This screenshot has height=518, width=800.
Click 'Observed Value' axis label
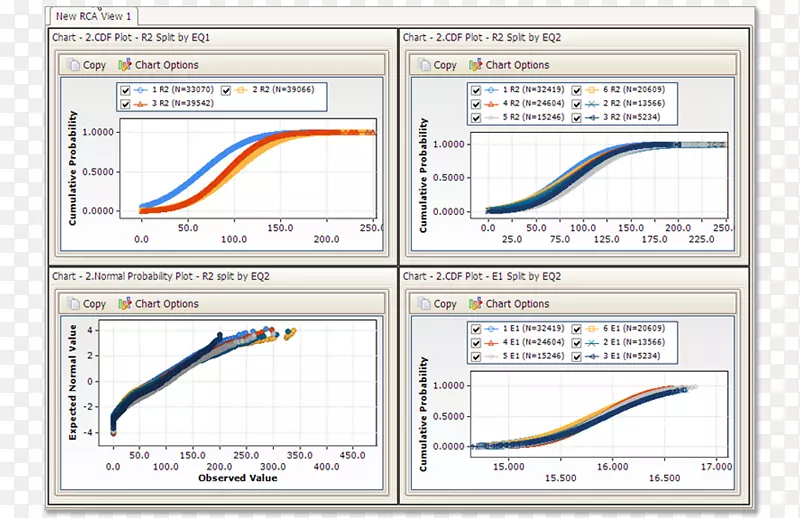tap(238, 478)
